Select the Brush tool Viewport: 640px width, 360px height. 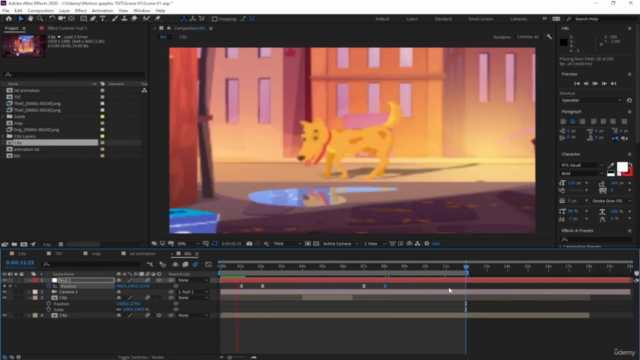click(115, 19)
